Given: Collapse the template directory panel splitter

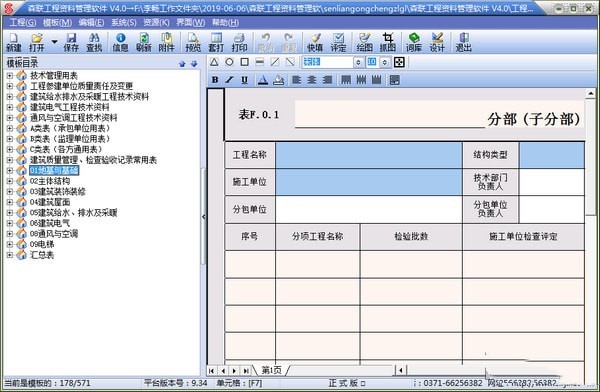Looking at the screenshot, I should (204, 217).
